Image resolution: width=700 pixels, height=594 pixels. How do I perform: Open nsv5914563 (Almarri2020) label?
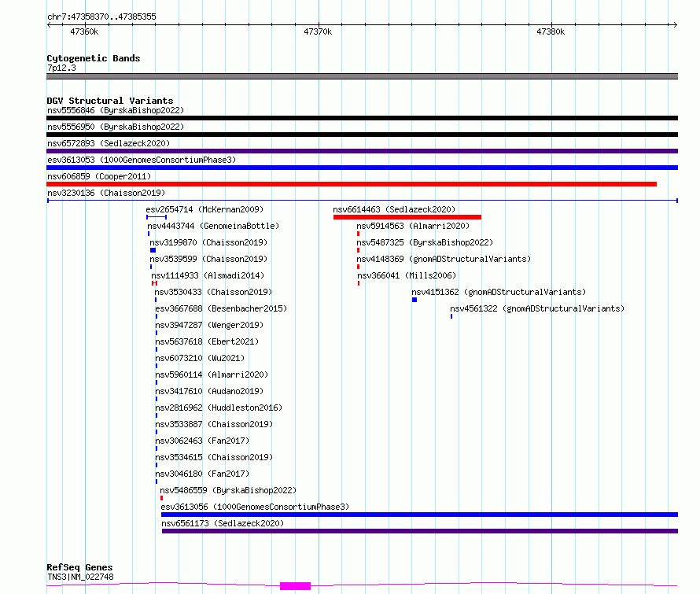click(413, 226)
